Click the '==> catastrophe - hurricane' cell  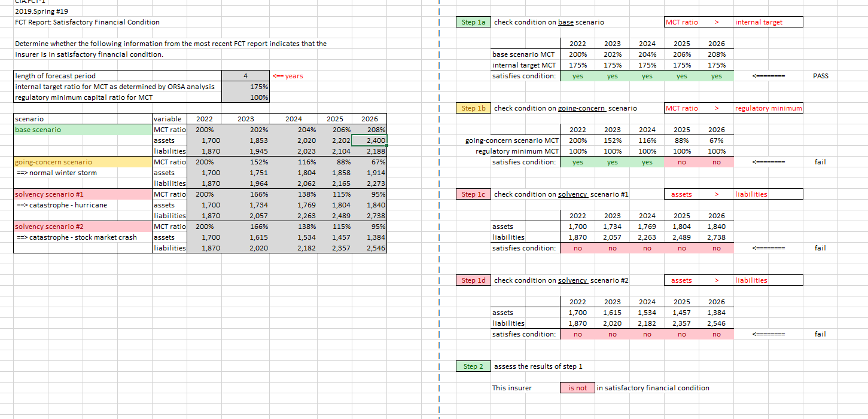83,205
